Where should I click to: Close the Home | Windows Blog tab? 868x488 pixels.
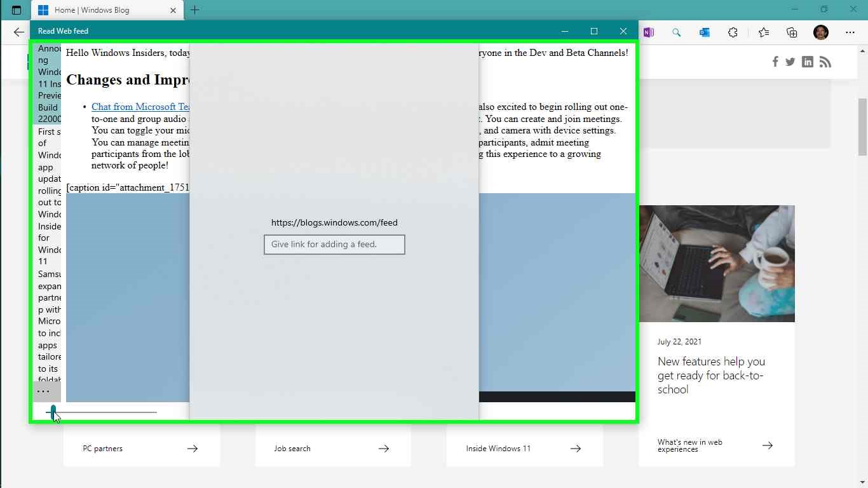point(173,10)
